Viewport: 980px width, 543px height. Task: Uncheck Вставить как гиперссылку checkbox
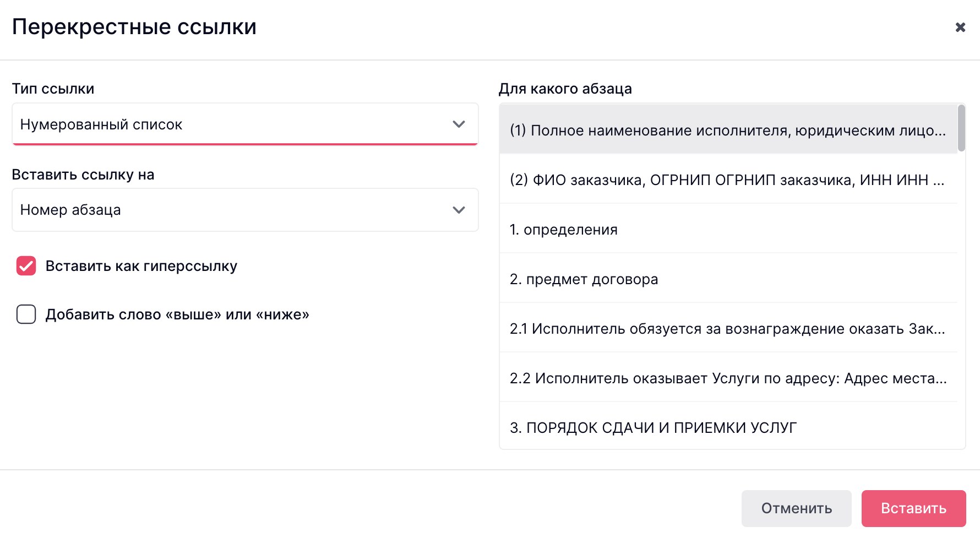(26, 266)
